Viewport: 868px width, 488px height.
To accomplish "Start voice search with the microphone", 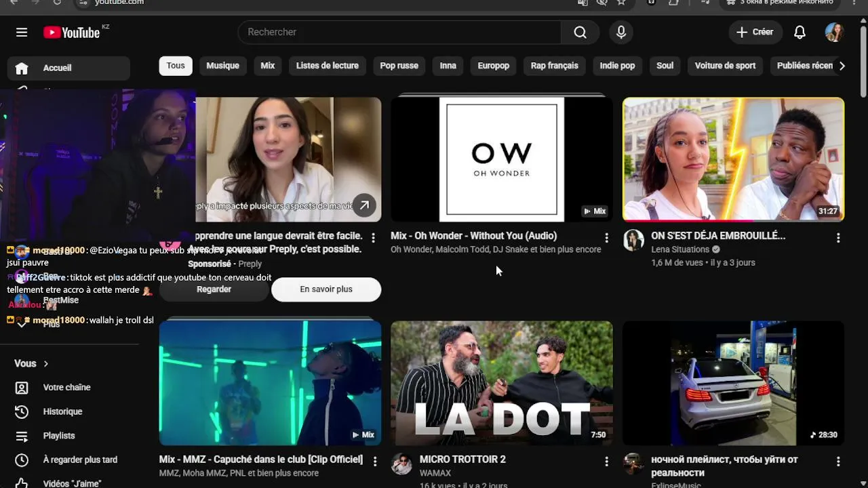I will pyautogui.click(x=621, y=32).
